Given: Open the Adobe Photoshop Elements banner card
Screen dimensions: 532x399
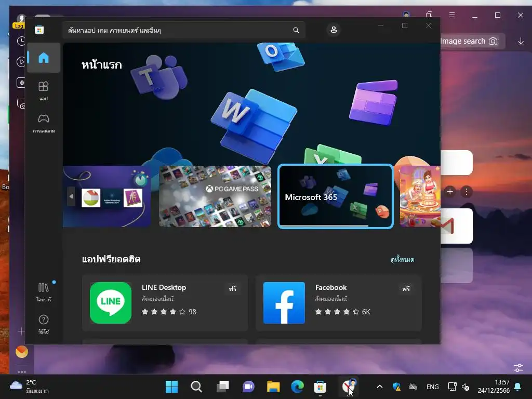Looking at the screenshot, I should [107, 196].
